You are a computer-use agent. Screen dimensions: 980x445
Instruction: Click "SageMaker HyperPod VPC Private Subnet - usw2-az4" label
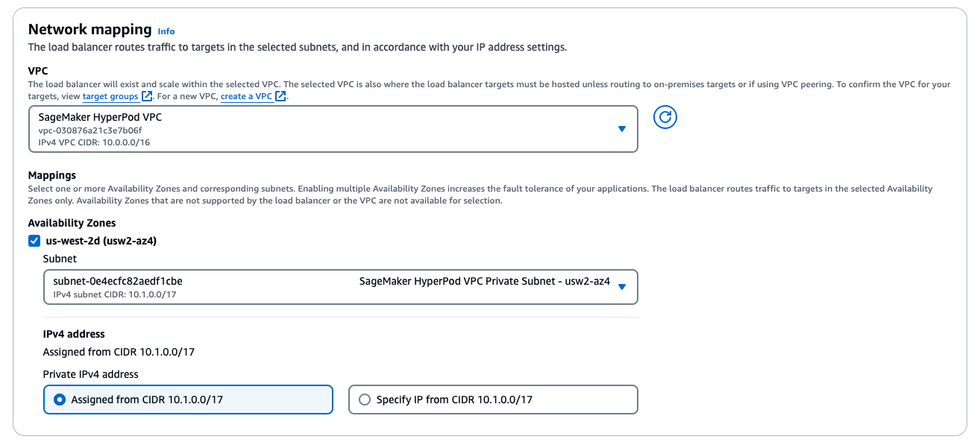coord(485,282)
